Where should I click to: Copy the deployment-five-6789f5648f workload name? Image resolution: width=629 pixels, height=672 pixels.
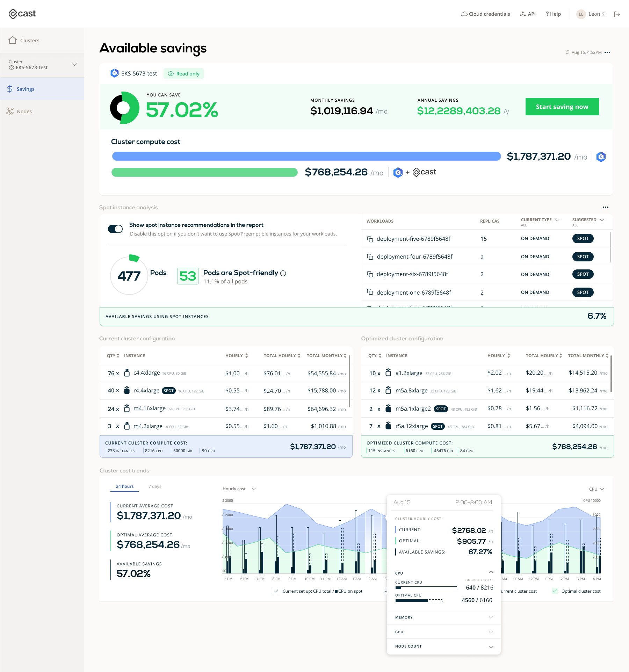point(370,239)
